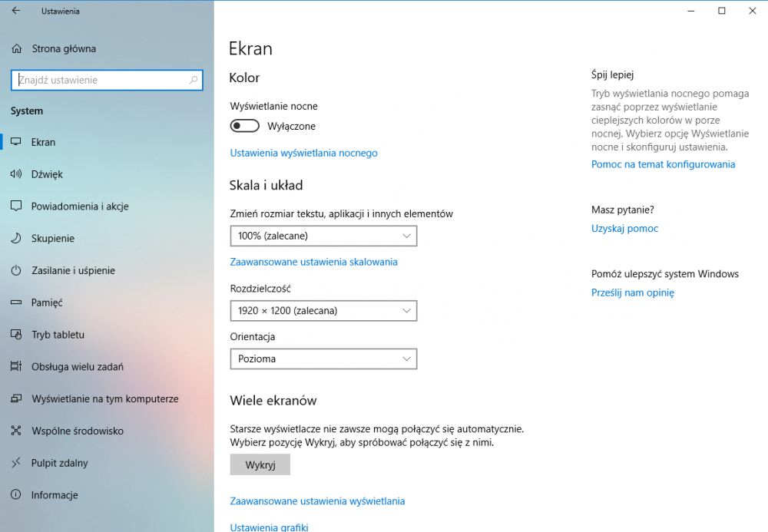Open the Pozioma orientation dropdown

323,359
